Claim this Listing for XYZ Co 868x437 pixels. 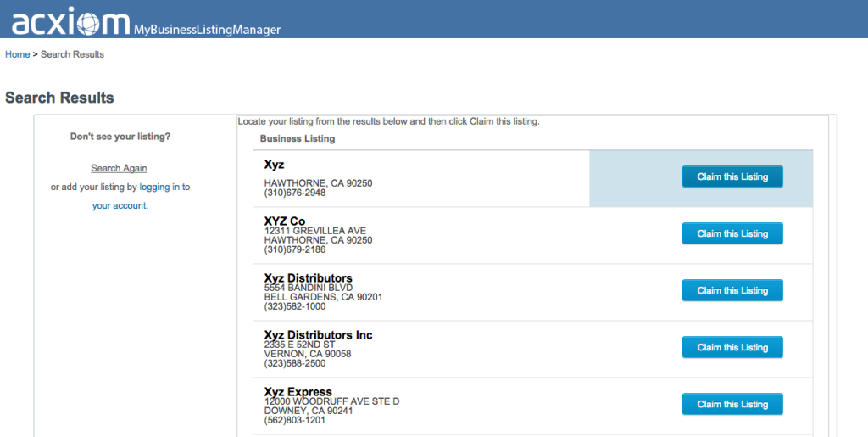pyautogui.click(x=732, y=233)
